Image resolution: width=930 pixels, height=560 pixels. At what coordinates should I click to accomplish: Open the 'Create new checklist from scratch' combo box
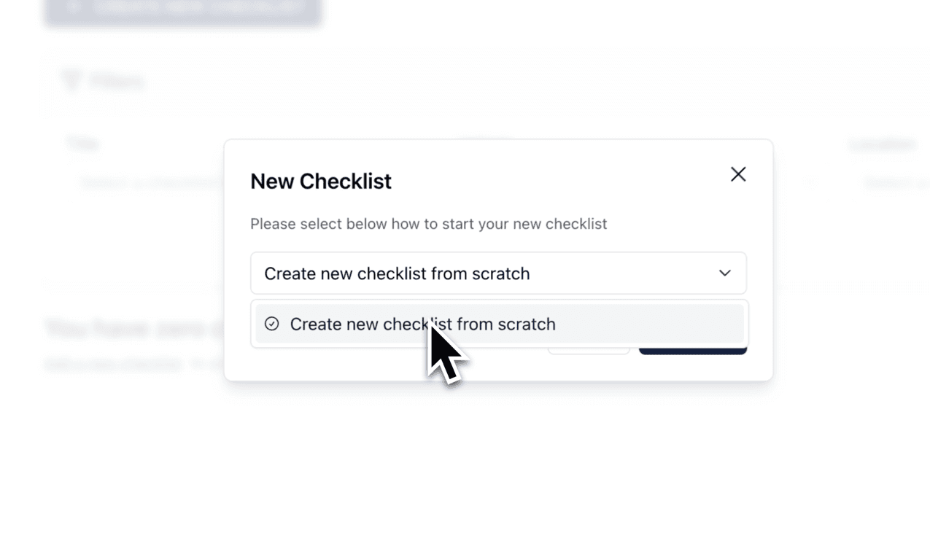(x=498, y=273)
